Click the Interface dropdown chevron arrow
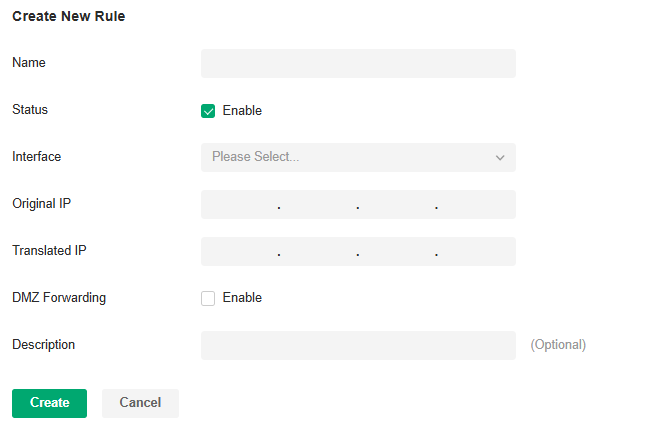 [500, 157]
